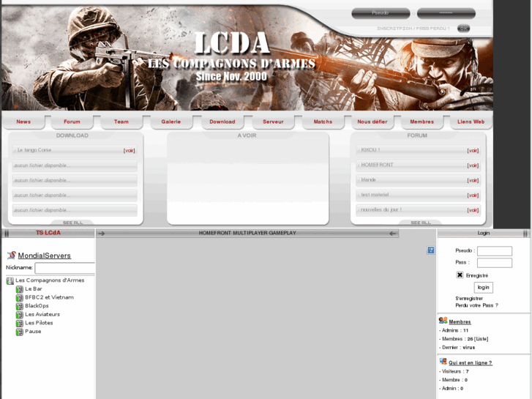Click the Les Compagnons d'Armes server icon
532x399 pixels.
[10, 280]
